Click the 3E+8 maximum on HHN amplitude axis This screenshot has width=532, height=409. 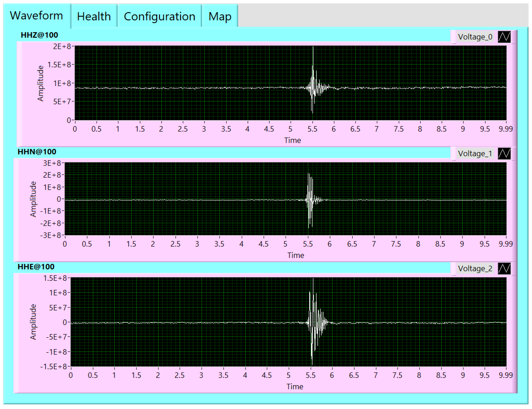52,163
